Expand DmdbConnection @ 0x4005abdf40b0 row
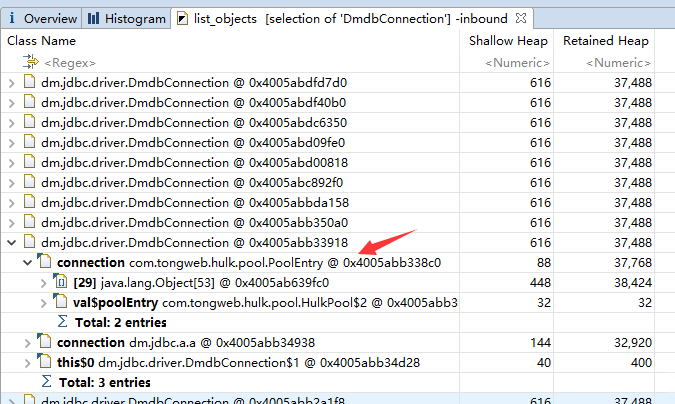Image resolution: width=675 pixels, height=404 pixels. click(x=12, y=103)
